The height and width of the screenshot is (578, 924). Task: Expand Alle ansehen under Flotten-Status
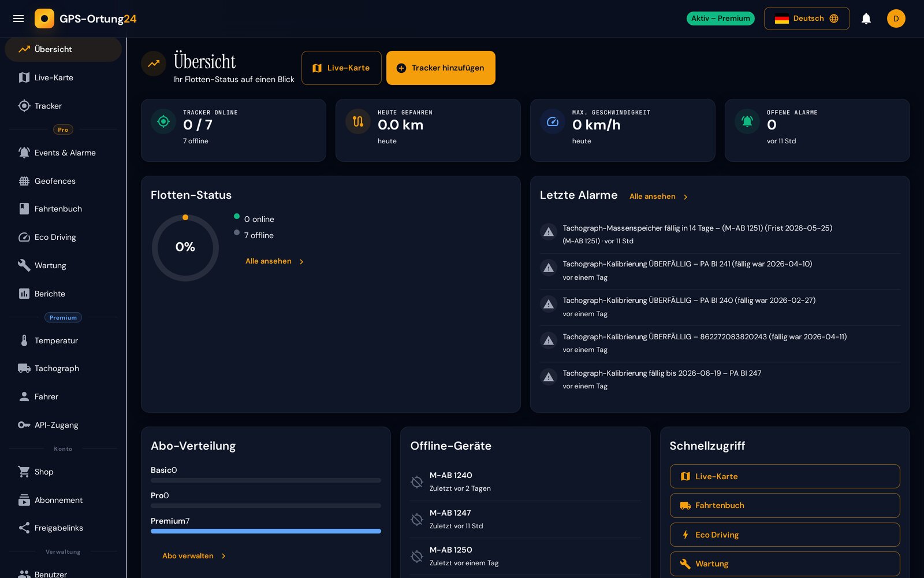coord(275,261)
